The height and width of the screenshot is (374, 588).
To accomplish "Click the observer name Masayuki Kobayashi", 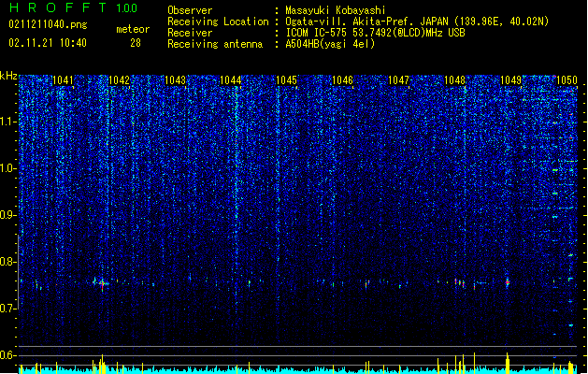I will tap(336, 10).
